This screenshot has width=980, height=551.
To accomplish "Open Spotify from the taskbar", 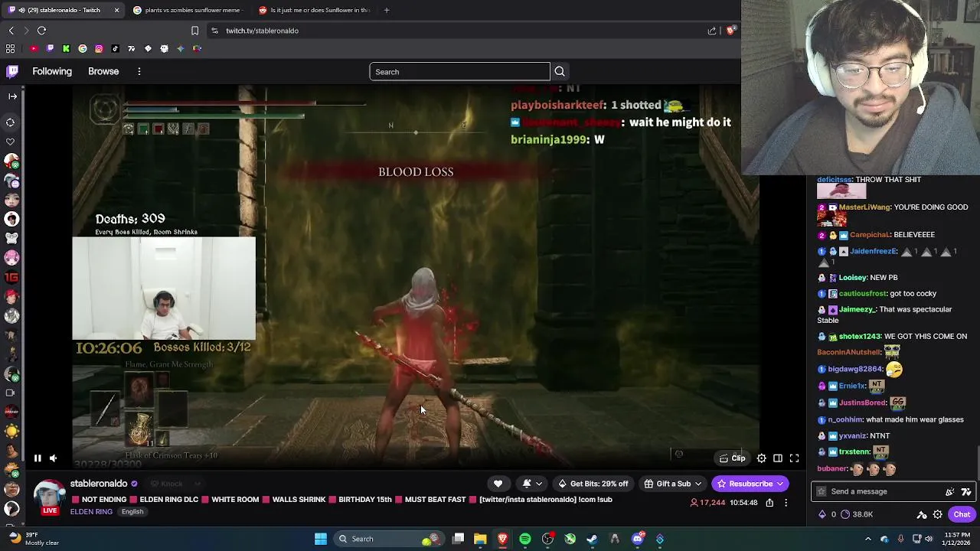I will pyautogui.click(x=525, y=539).
